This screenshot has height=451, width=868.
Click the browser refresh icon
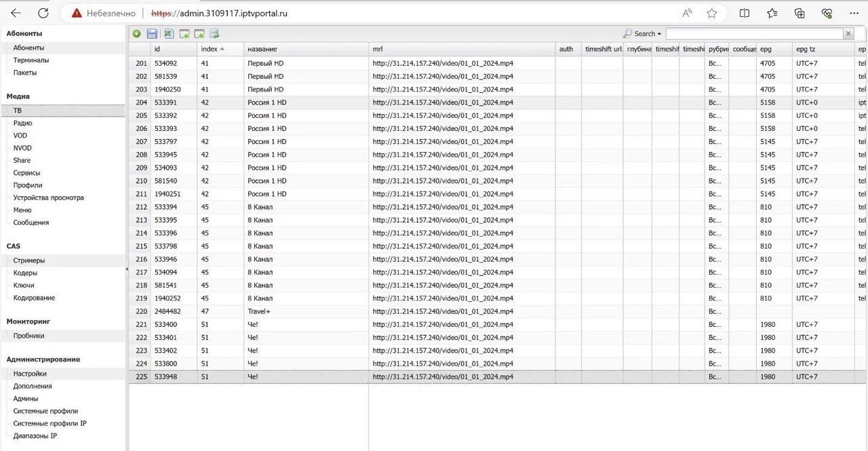click(43, 13)
